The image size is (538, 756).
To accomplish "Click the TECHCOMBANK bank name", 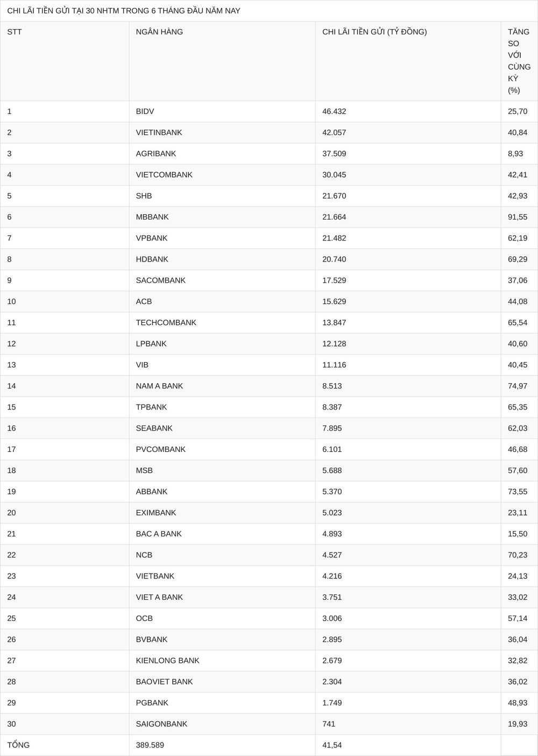I will (x=166, y=322).
